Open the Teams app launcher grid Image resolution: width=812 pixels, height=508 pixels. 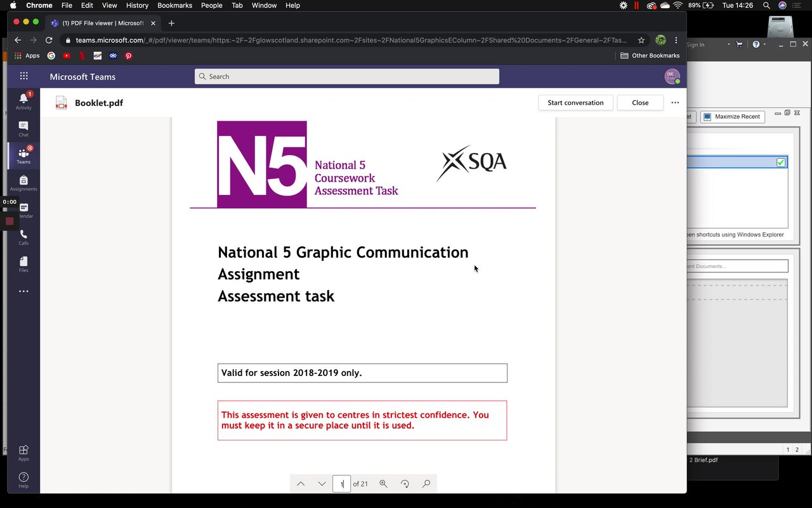[23, 76]
